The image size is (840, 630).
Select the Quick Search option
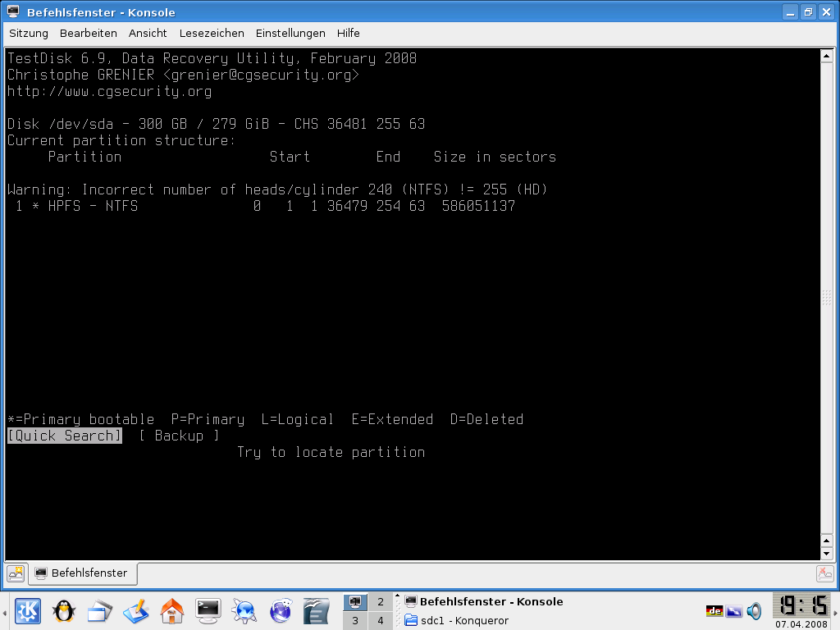[x=65, y=436]
